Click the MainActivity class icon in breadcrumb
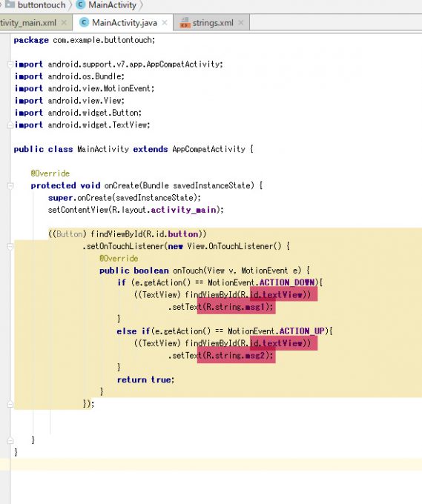The image size is (422, 504). click(x=80, y=4)
